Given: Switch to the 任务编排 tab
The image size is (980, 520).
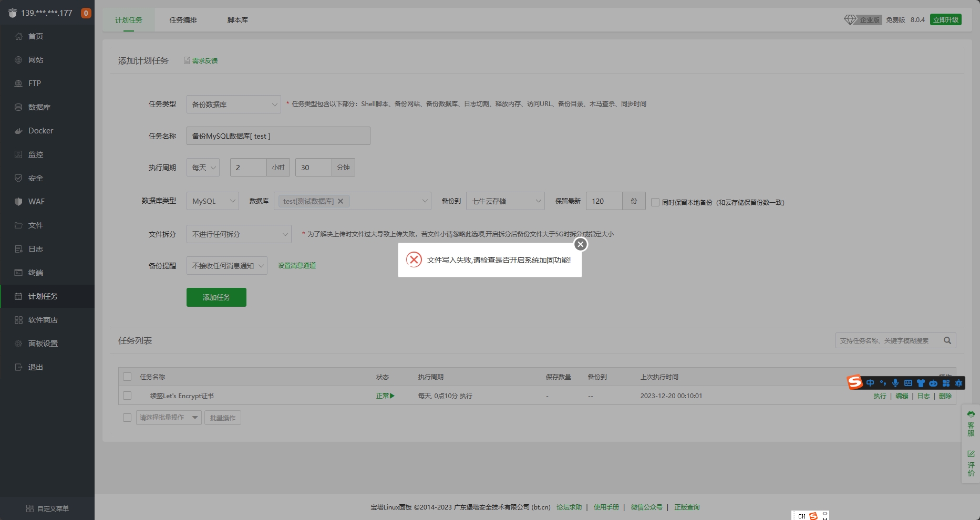Looking at the screenshot, I should coord(183,20).
